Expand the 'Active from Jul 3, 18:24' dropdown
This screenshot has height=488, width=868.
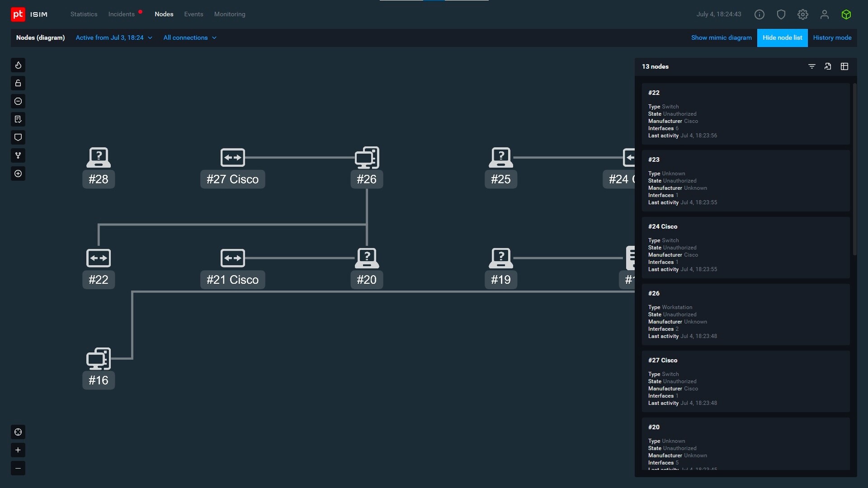(114, 38)
